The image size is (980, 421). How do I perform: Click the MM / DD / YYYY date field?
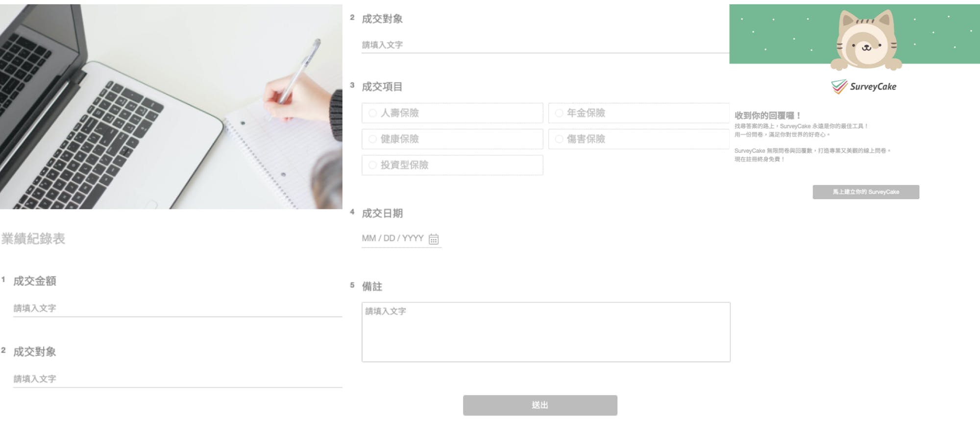tap(401, 238)
